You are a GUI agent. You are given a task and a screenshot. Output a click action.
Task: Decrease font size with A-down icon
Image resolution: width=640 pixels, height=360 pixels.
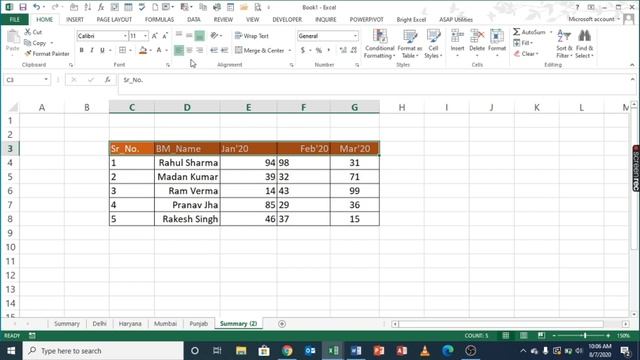click(165, 36)
